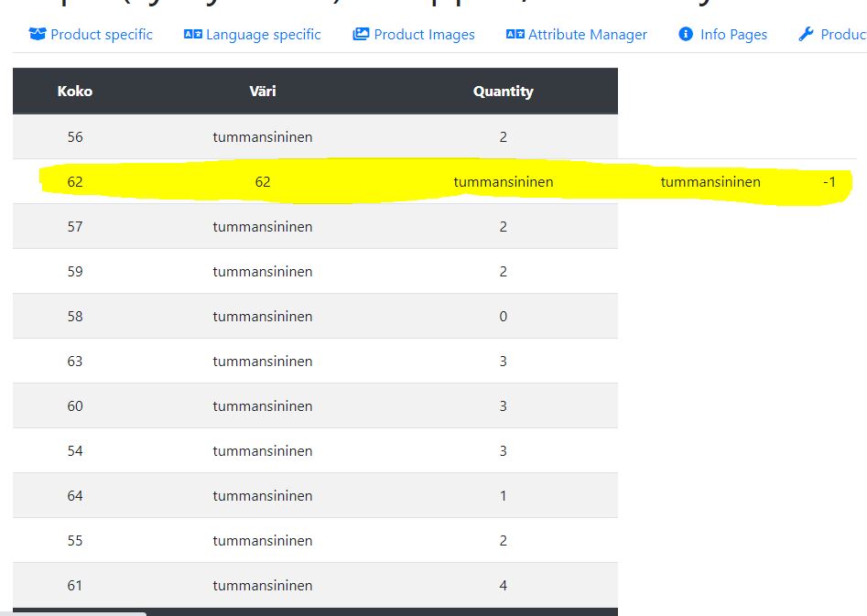Click the Product Images picture icon
The width and height of the screenshot is (867, 616).
(361, 34)
